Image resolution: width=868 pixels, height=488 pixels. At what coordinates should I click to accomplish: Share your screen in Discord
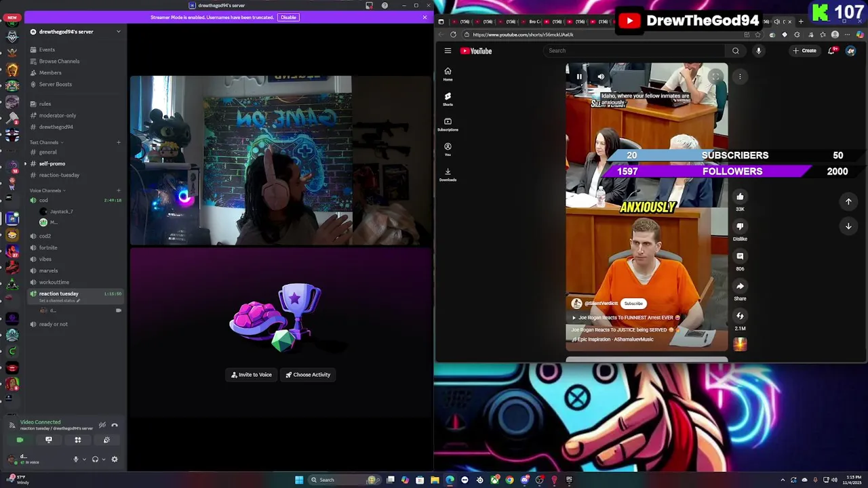[49, 440]
